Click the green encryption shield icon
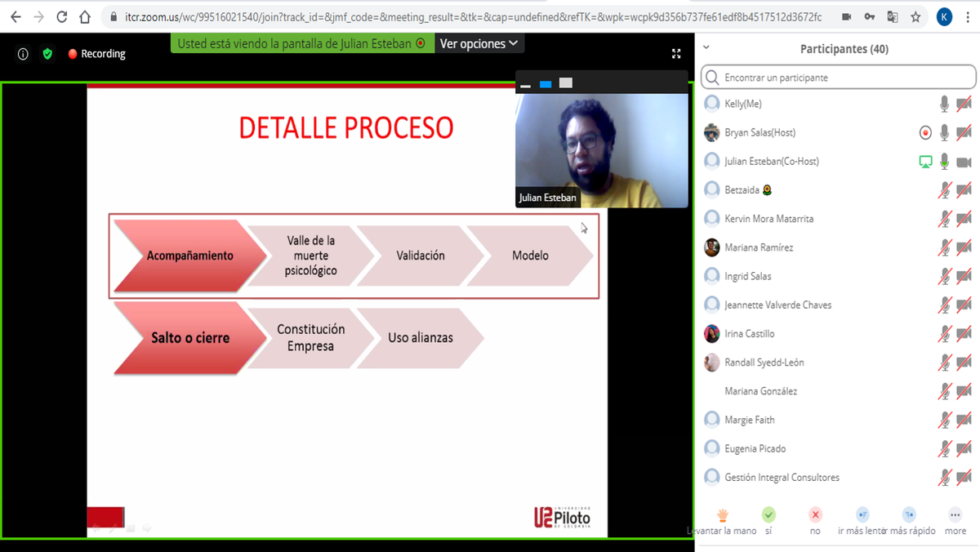980x552 pixels. tap(47, 54)
